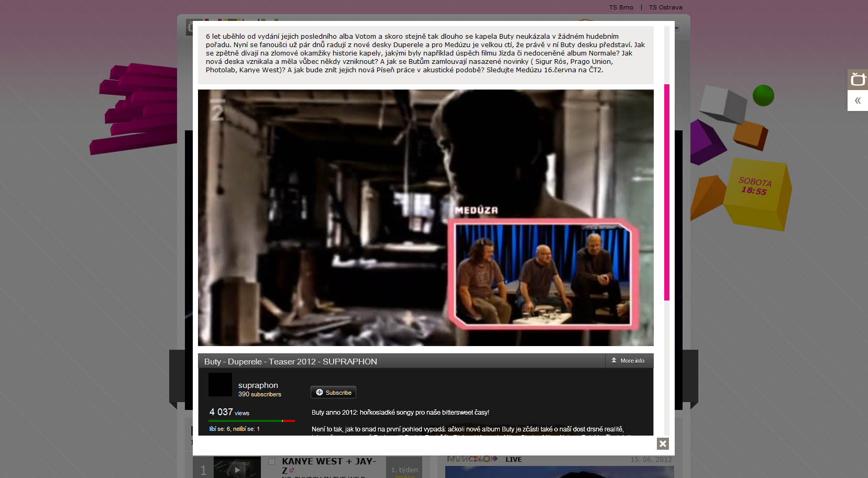Open the Kanye West + Jay-Z external link icon
The width and height of the screenshot is (868, 478).
click(x=292, y=470)
